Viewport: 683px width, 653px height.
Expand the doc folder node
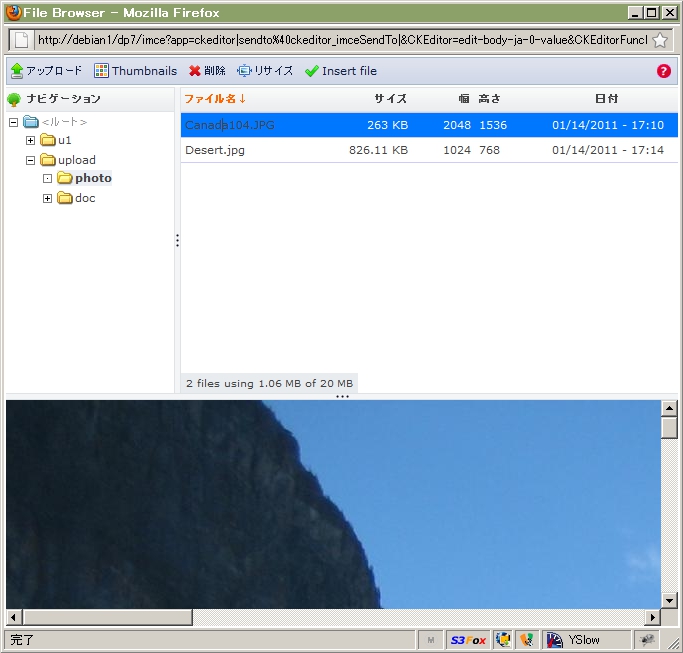(x=47, y=198)
